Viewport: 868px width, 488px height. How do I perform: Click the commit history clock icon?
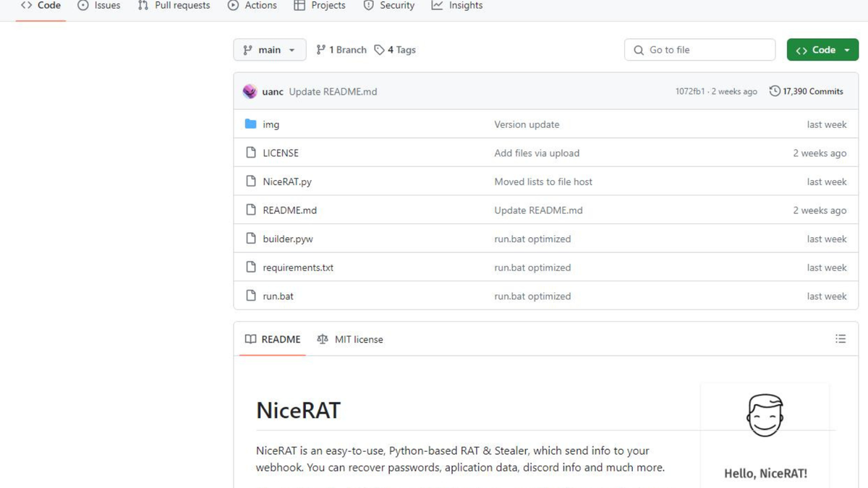[x=775, y=92]
